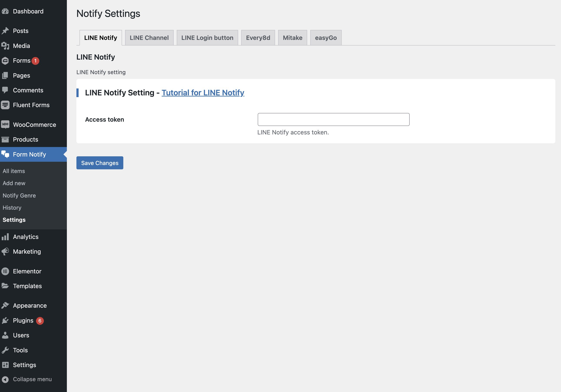Focus the Access token input field
The image size is (561, 392).
tap(333, 119)
